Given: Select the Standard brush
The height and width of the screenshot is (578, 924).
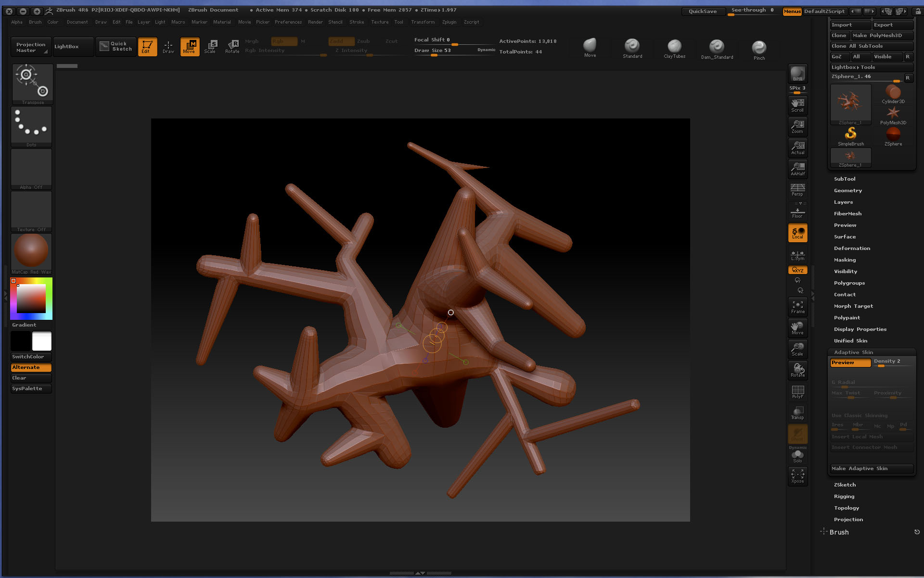Looking at the screenshot, I should (632, 48).
